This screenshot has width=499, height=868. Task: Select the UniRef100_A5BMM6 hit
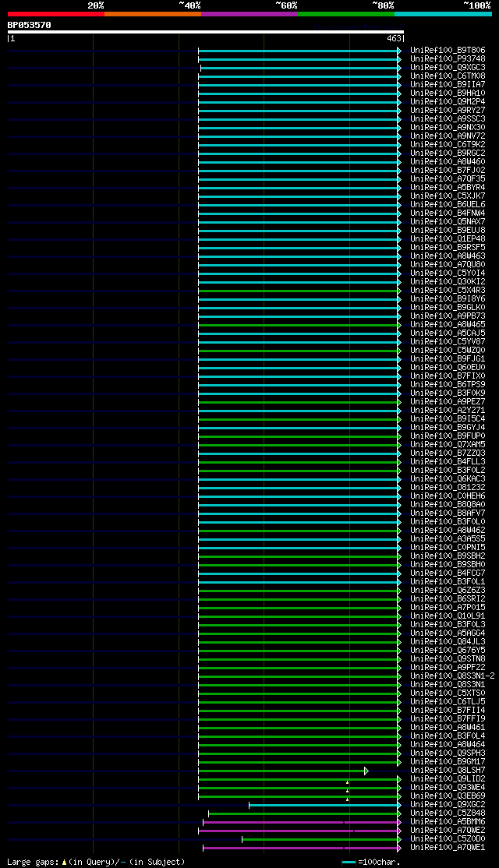[x=448, y=821]
